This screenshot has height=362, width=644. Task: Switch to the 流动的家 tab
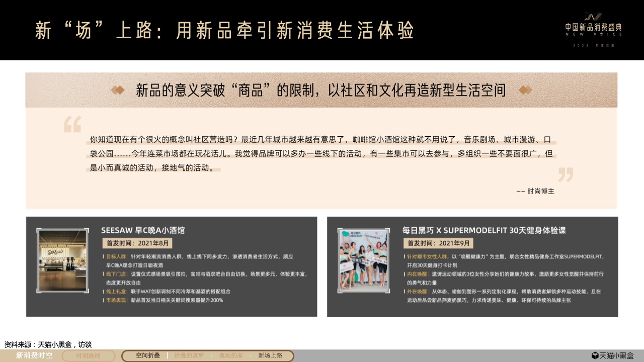tap(230, 355)
